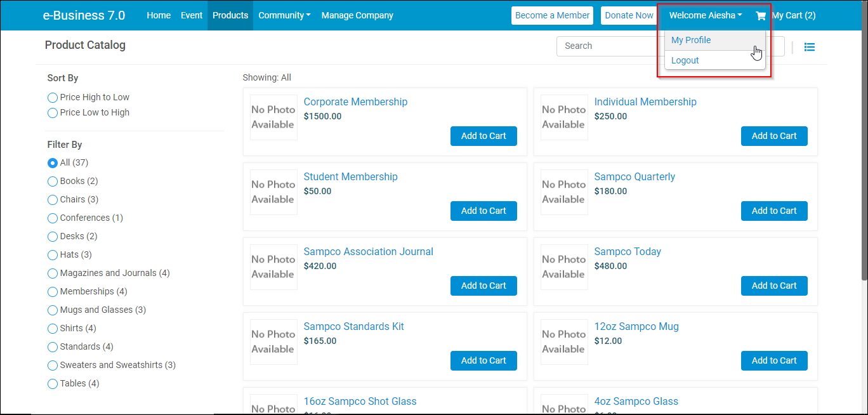Viewport: 868px width, 415px height.
Task: Open the shopping cart
Action: coord(789,15)
